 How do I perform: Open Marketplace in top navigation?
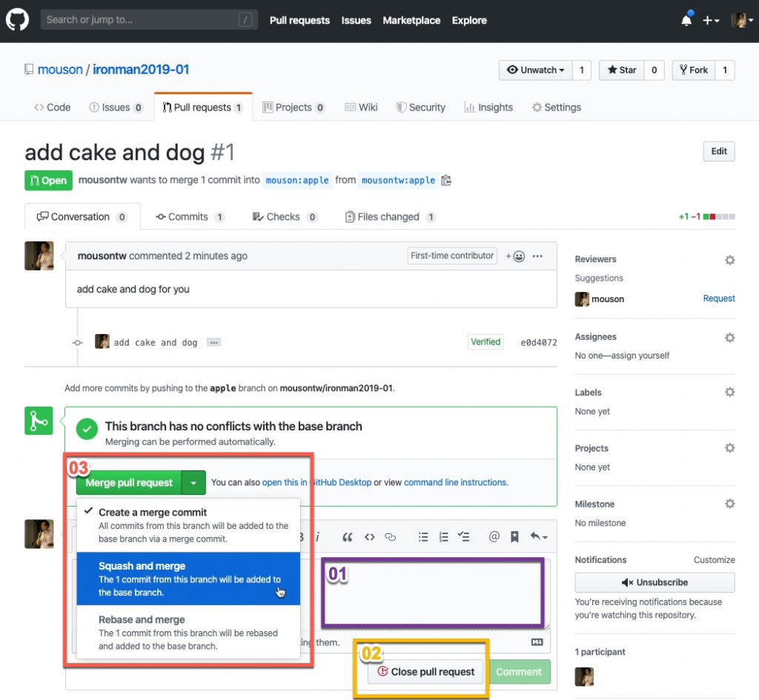pyautogui.click(x=411, y=20)
